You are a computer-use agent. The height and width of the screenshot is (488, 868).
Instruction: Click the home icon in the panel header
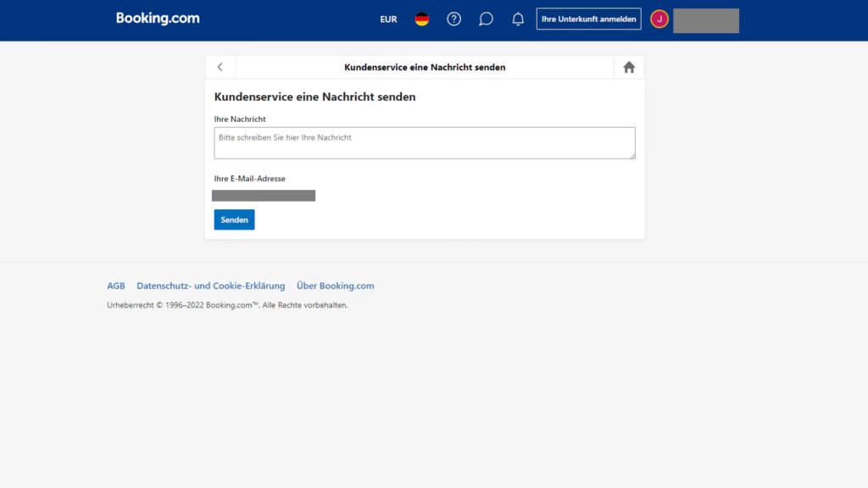pyautogui.click(x=629, y=67)
